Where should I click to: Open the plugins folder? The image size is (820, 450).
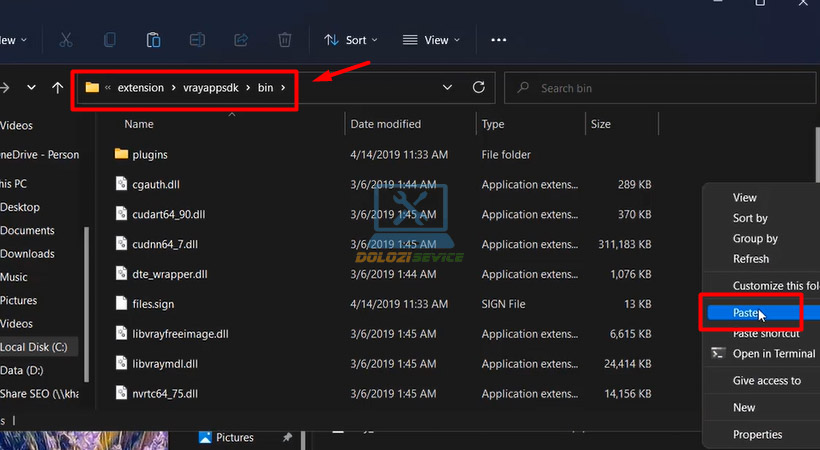click(x=149, y=155)
